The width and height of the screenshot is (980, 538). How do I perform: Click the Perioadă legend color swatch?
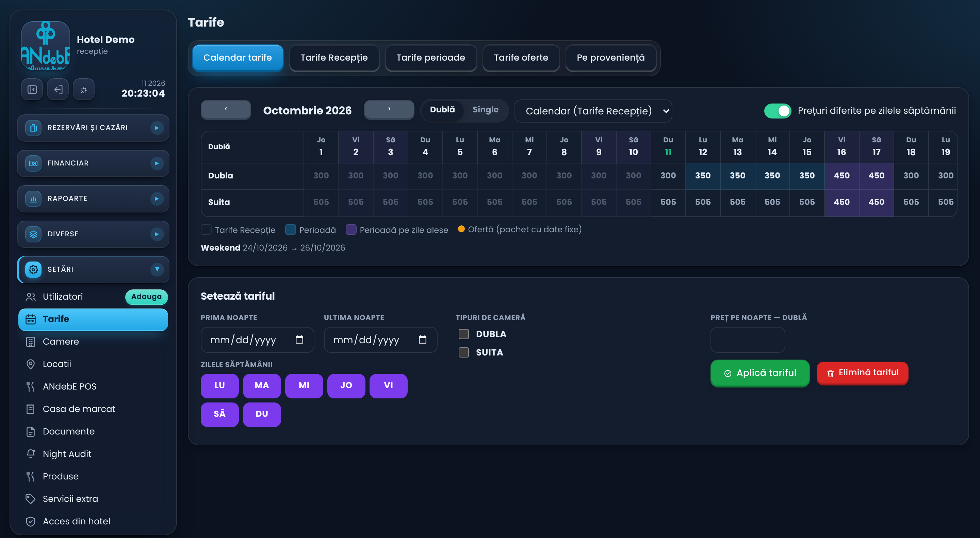point(290,230)
